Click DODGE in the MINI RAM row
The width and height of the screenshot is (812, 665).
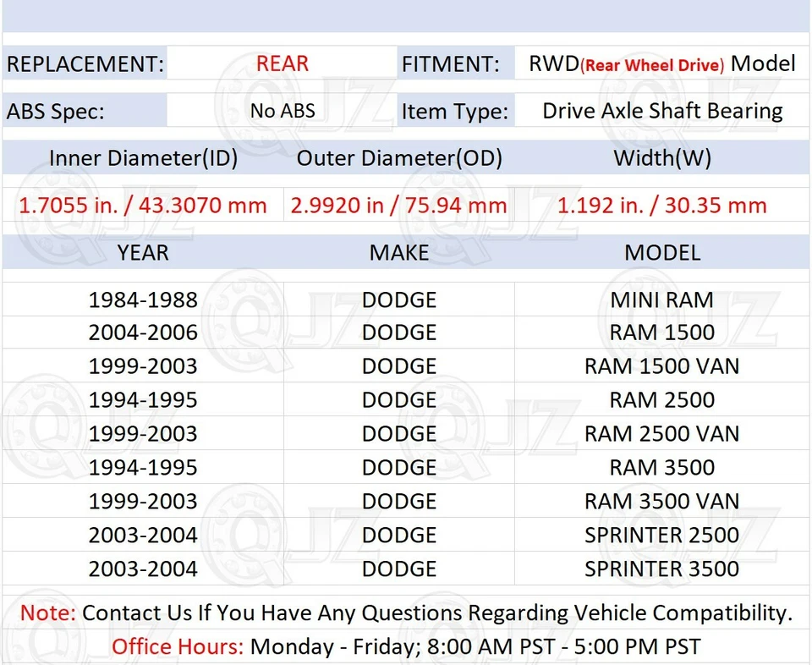point(399,300)
